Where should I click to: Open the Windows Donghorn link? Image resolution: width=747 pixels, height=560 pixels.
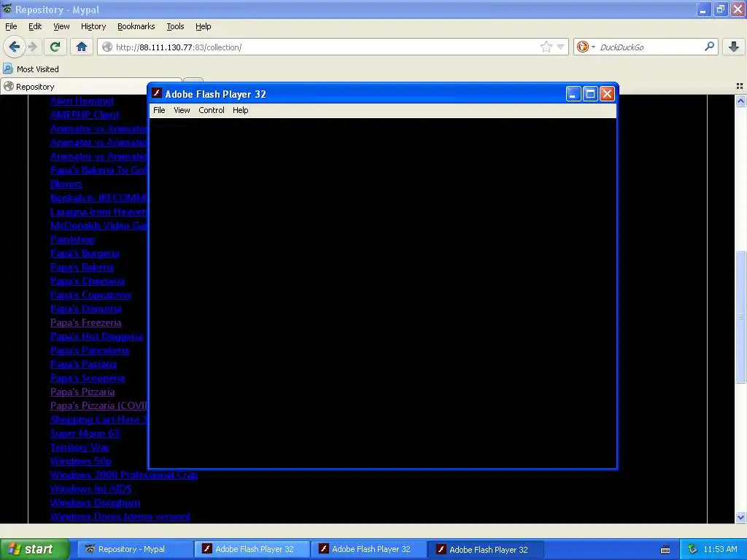[x=96, y=502]
